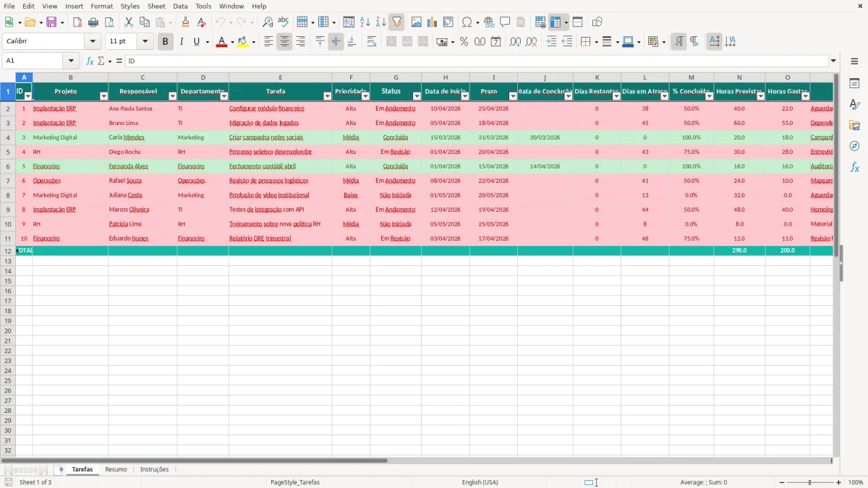The width and height of the screenshot is (868, 488).
Task: Open the Sheet menu
Action: (156, 6)
